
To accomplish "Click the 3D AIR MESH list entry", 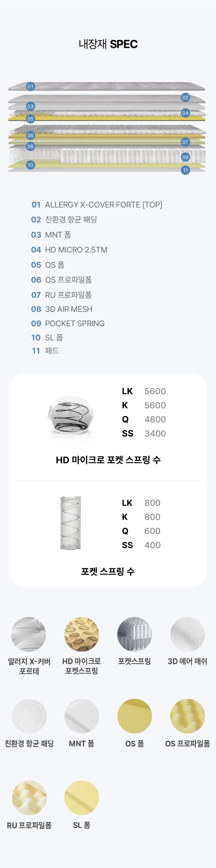I will click(x=62, y=309).
